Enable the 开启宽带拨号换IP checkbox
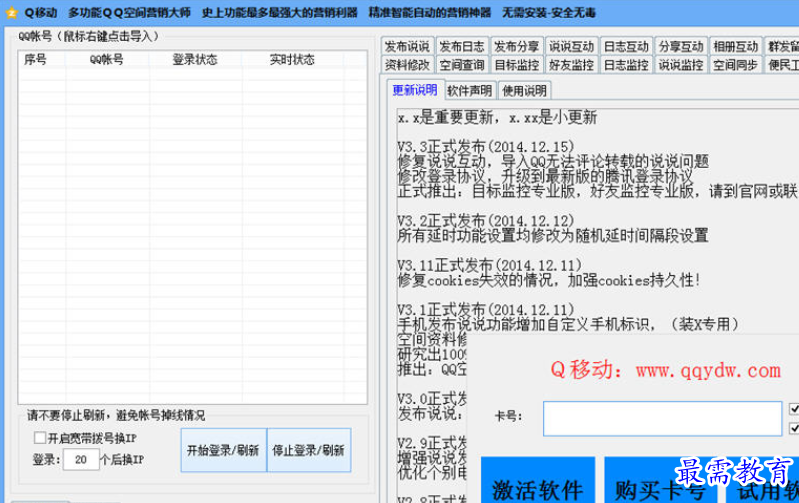 (40, 438)
